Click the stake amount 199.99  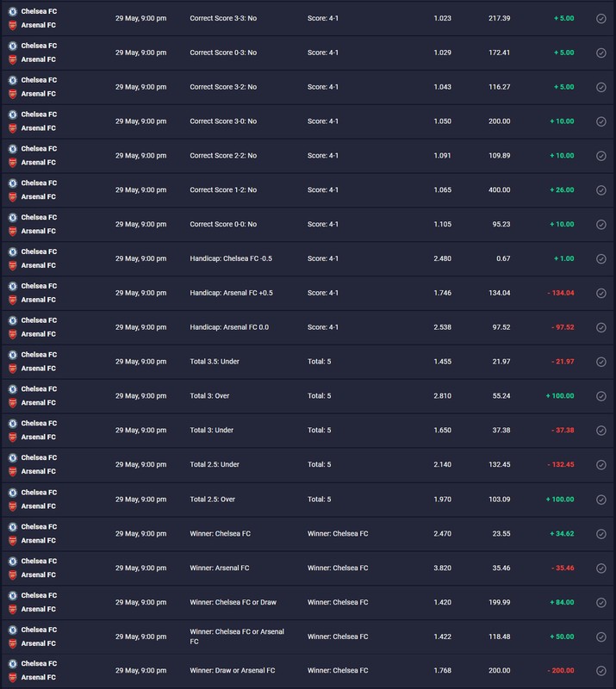pos(500,602)
